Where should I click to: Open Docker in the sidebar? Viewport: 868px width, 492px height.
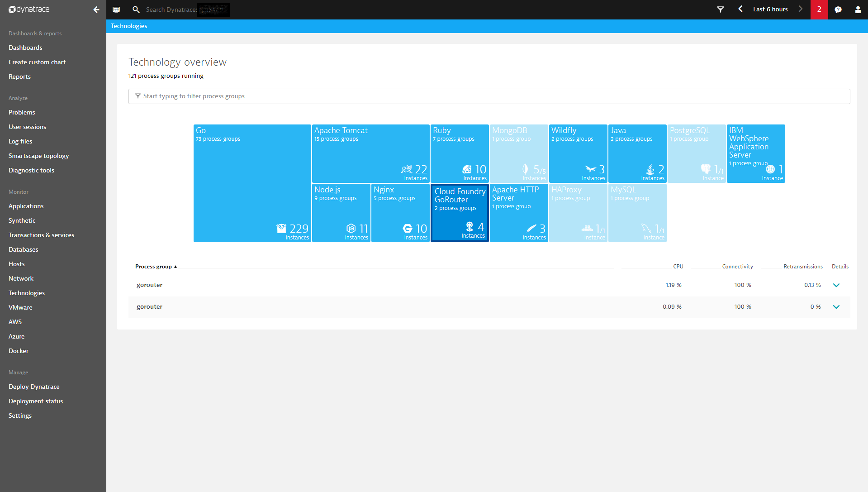click(19, 351)
